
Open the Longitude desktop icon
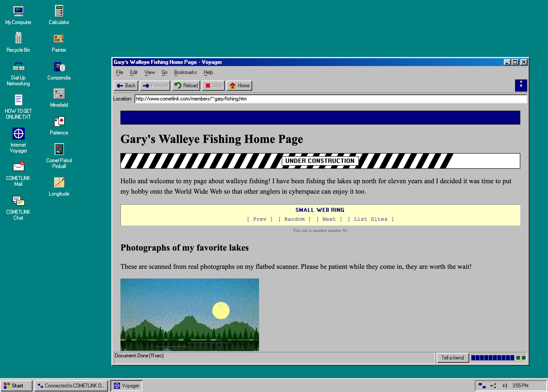pos(59,187)
